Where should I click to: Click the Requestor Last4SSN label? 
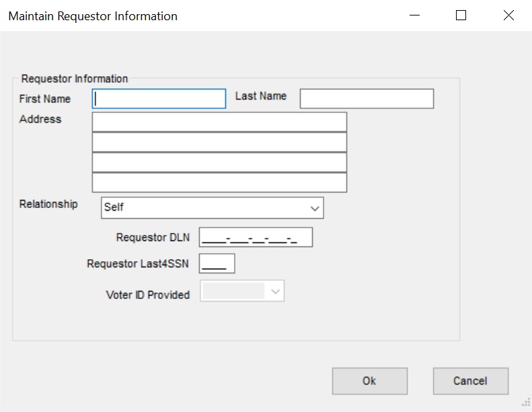(138, 264)
